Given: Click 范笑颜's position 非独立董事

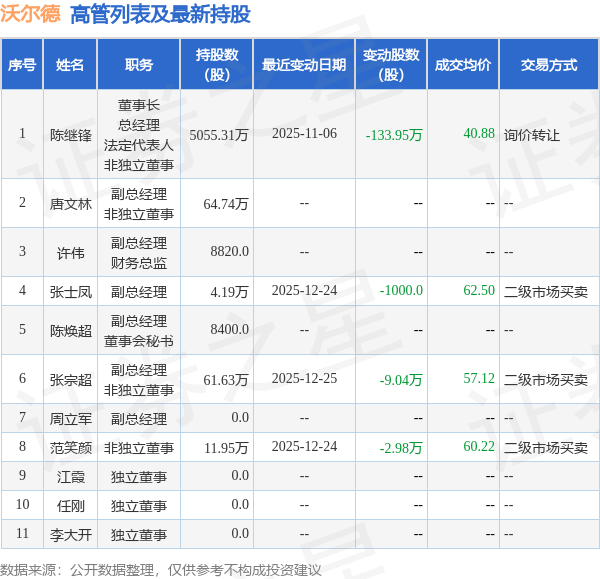Looking at the screenshot, I should (139, 448).
